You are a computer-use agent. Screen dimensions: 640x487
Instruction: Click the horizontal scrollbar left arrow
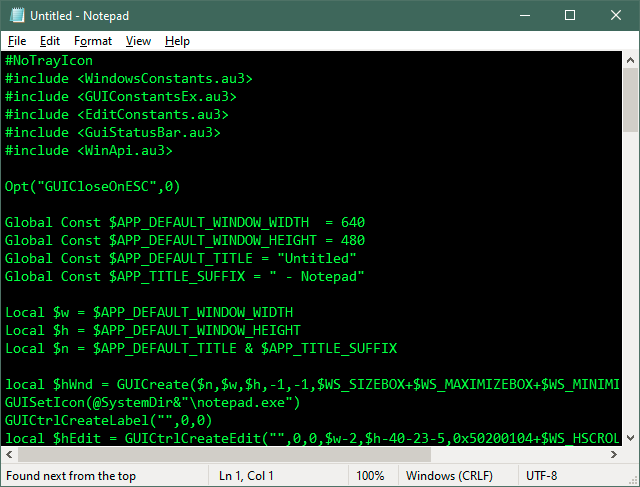pyautogui.click(x=9, y=454)
